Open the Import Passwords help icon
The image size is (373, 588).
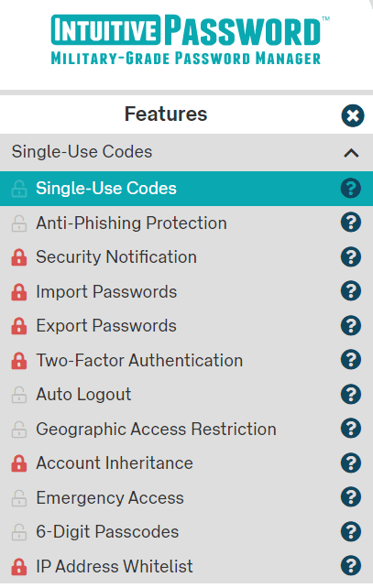[x=351, y=291]
